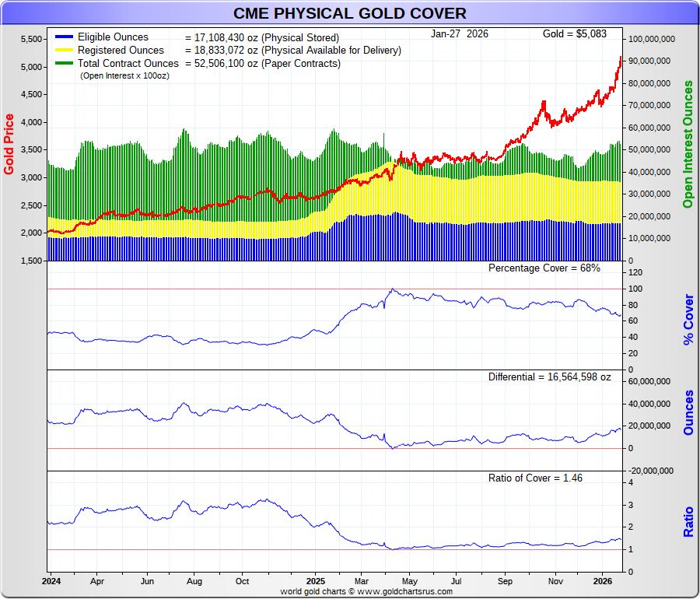This screenshot has width=700, height=599.
Task: Open the www.goldchartsrus.com footer link
Action: click(x=404, y=591)
